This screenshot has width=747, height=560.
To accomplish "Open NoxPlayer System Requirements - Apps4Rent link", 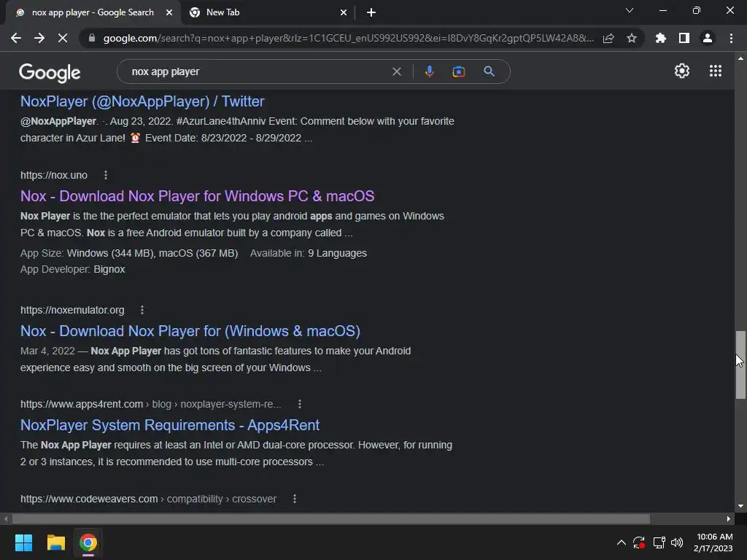I will [x=169, y=425].
